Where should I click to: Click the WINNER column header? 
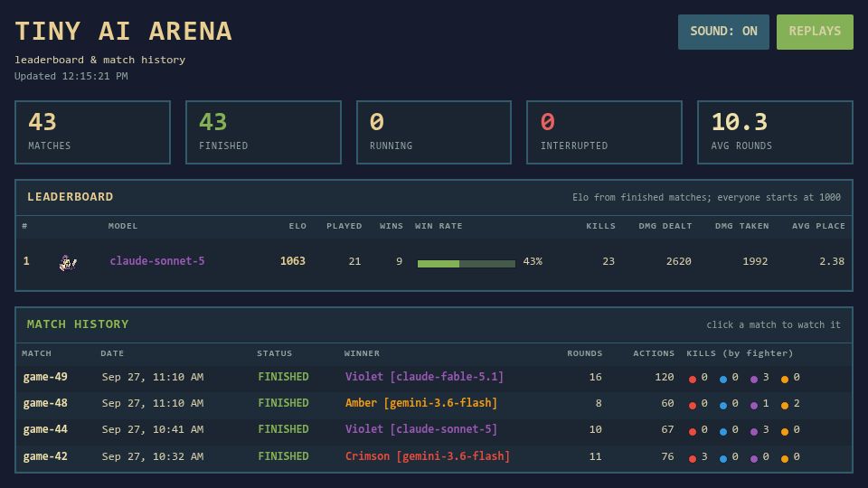[362, 353]
